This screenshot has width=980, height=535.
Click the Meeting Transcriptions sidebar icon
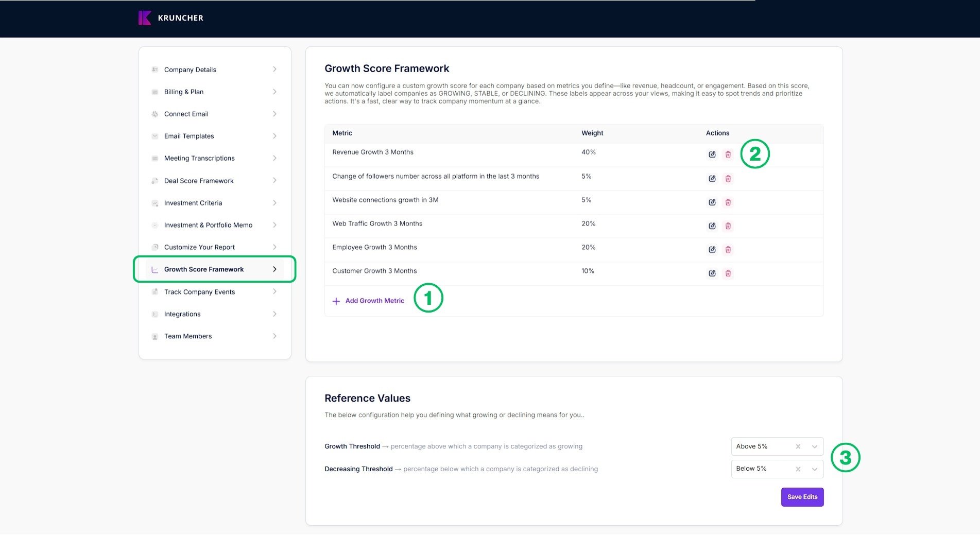click(154, 159)
